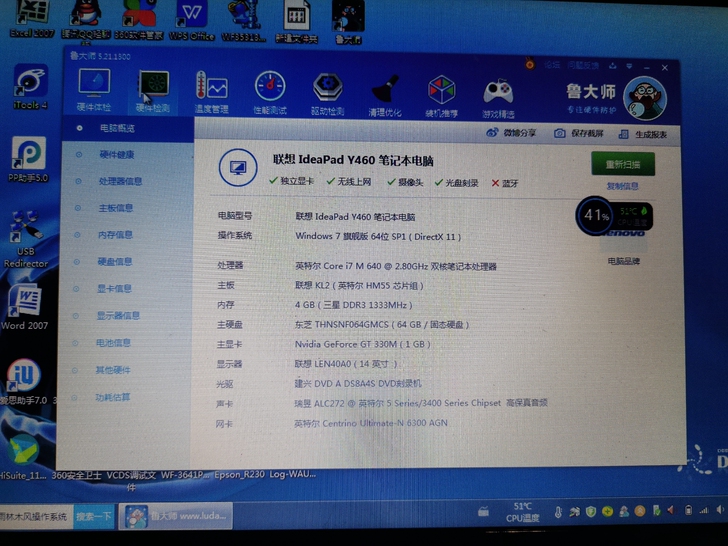The image size is (728, 546).
Task: Open the iTools 4 desktop shortcut
Action: pyautogui.click(x=30, y=87)
